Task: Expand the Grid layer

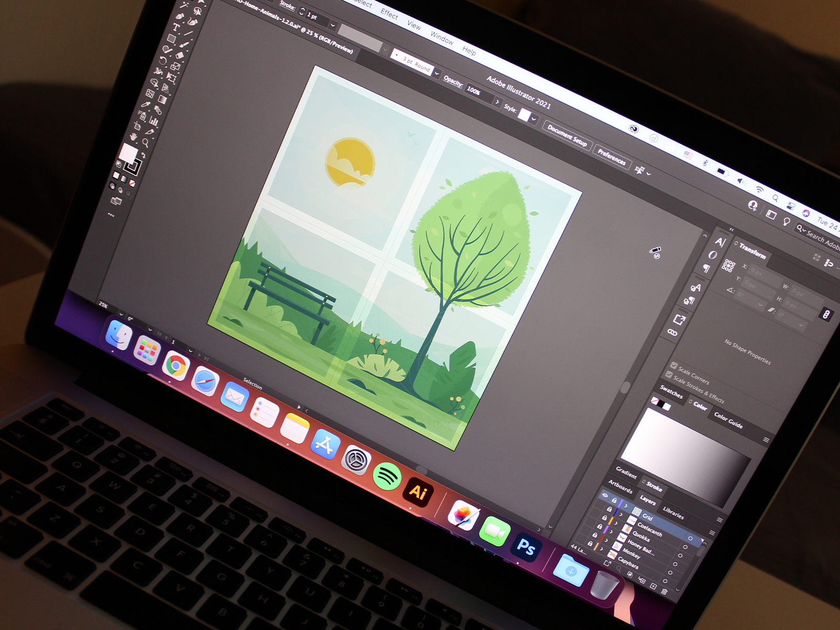Action: pos(626,506)
